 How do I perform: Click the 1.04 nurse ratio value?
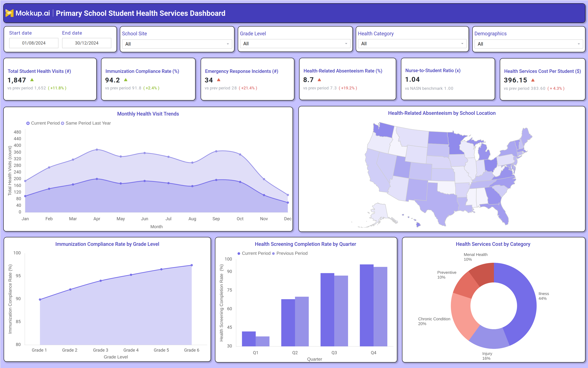(x=412, y=80)
